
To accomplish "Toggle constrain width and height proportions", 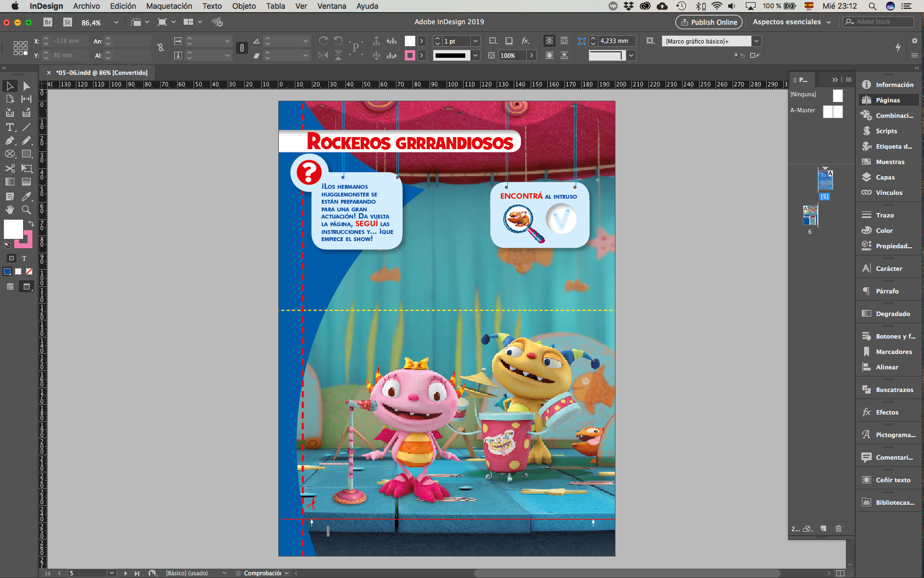I will click(x=161, y=48).
